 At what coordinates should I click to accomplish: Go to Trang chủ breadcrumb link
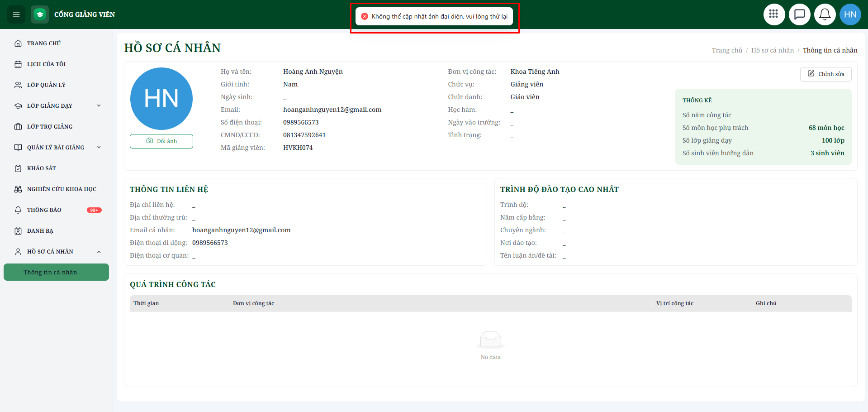(x=727, y=50)
